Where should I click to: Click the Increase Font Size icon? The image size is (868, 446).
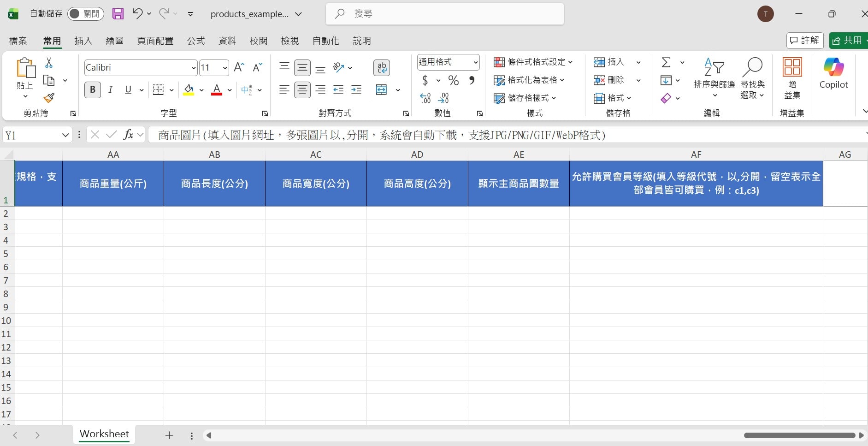pos(239,67)
